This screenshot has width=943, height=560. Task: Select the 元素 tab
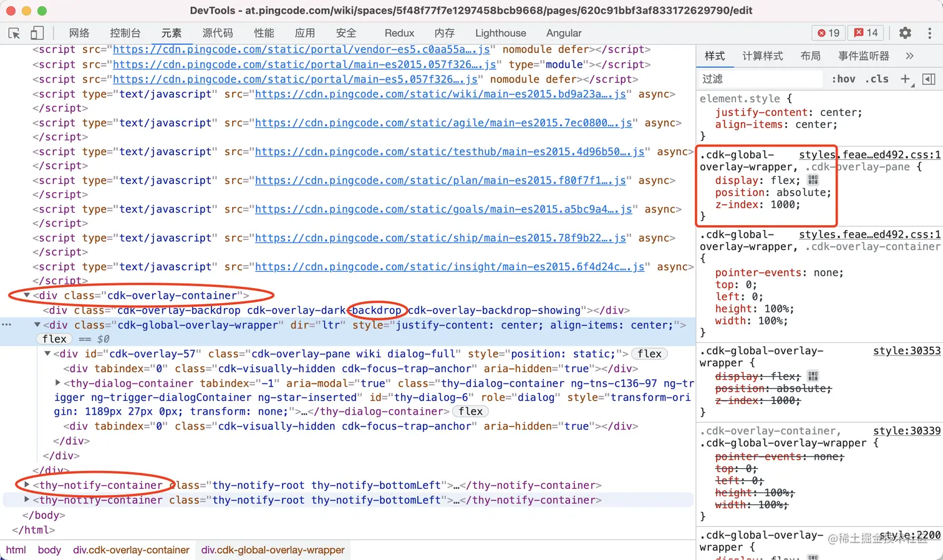[172, 33]
